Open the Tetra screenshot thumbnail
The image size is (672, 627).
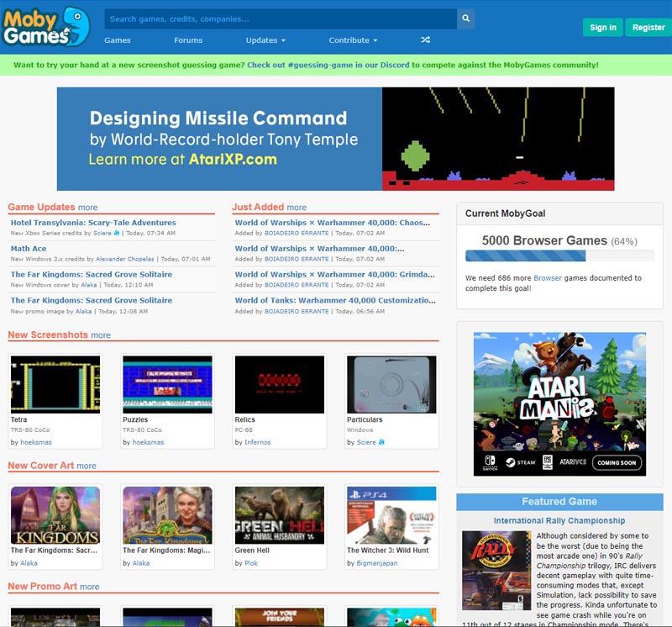coord(55,384)
